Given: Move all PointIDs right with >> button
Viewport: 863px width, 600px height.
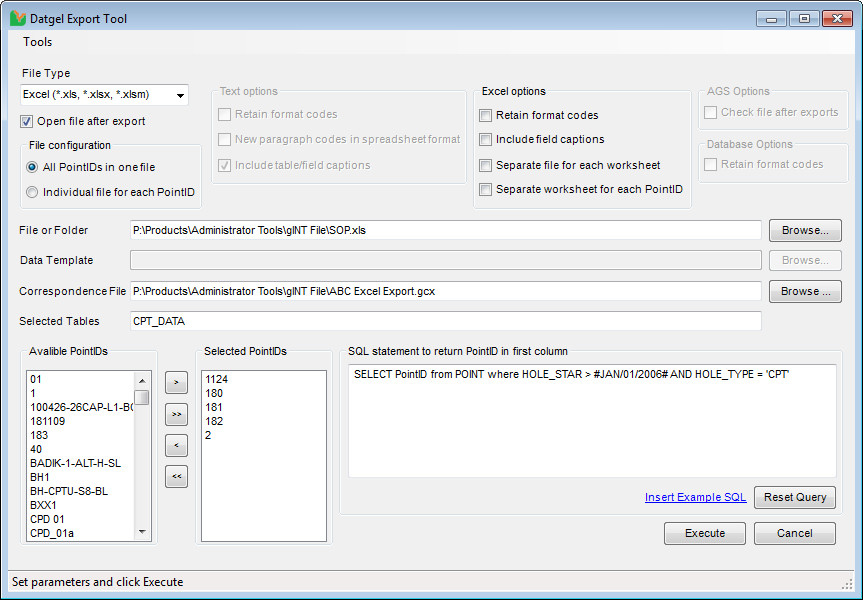Looking at the screenshot, I should (176, 414).
